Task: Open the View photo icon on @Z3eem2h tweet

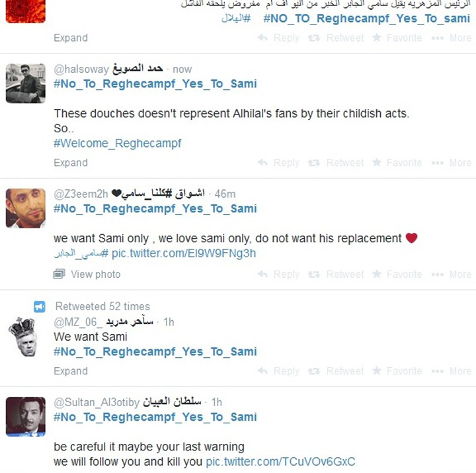Action: 59,274
